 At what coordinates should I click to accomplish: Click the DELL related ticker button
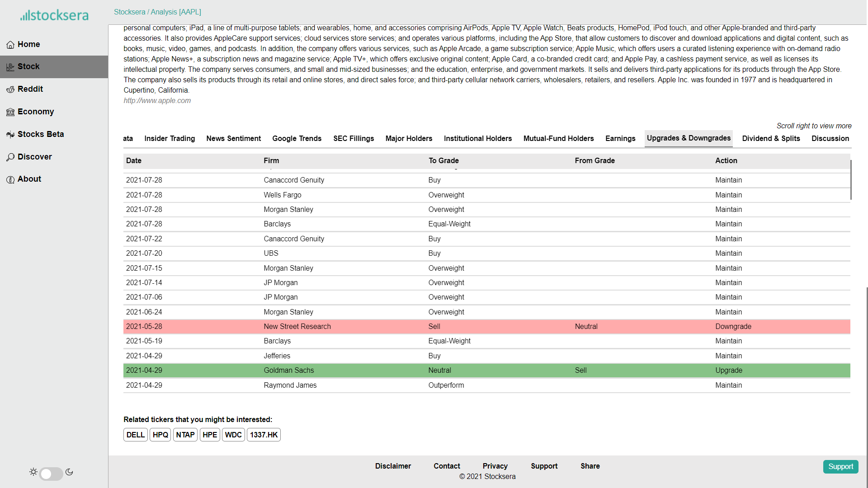(x=135, y=435)
